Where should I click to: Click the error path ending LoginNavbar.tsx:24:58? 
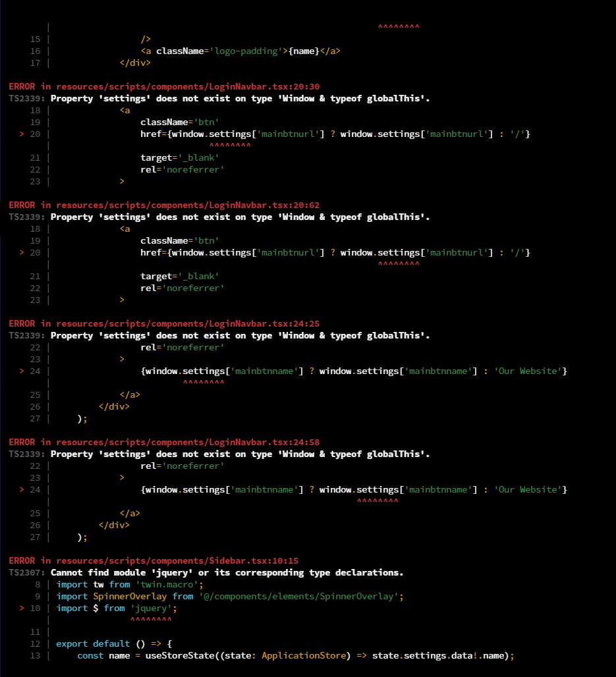tap(188, 442)
